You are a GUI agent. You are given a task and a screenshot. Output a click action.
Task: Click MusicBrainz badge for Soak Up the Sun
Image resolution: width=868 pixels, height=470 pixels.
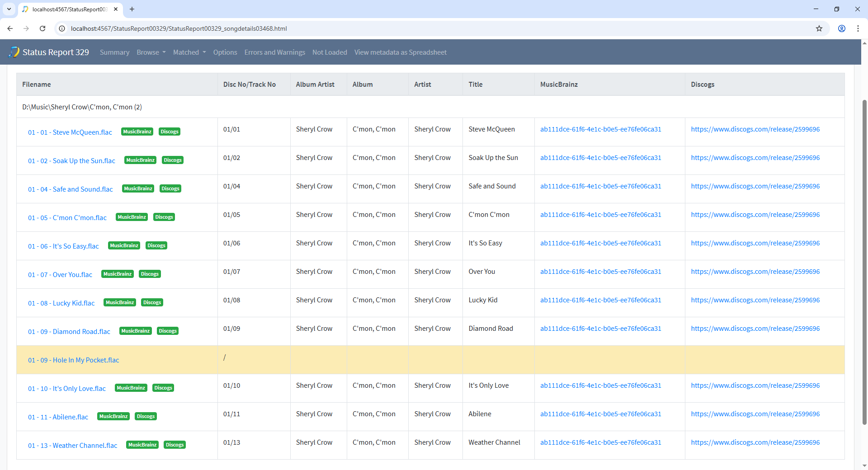(141, 160)
